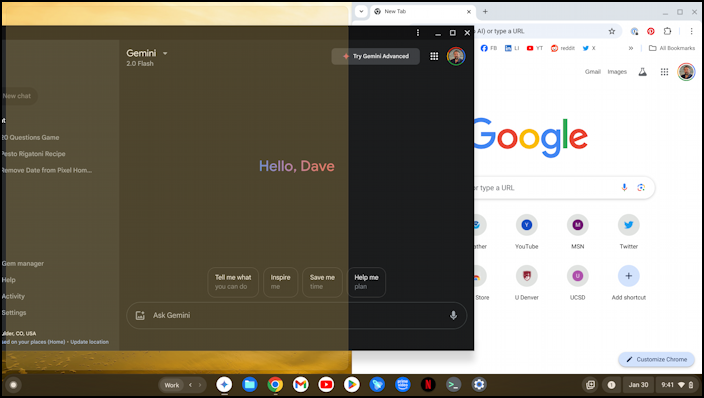The width and height of the screenshot is (704, 398).
Task: Open status tray showing 9:41
Action: click(677, 385)
